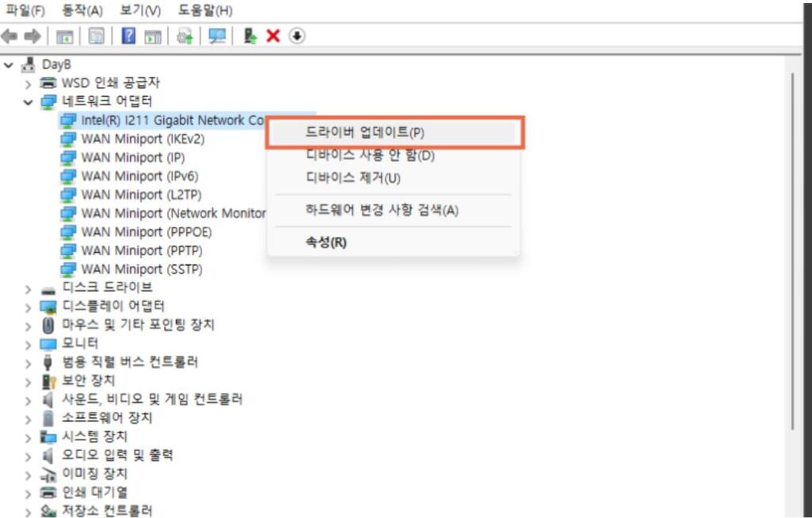This screenshot has width=812, height=518.
Task: Expand the 디스플레이 어댑터 category
Action: click(29, 307)
